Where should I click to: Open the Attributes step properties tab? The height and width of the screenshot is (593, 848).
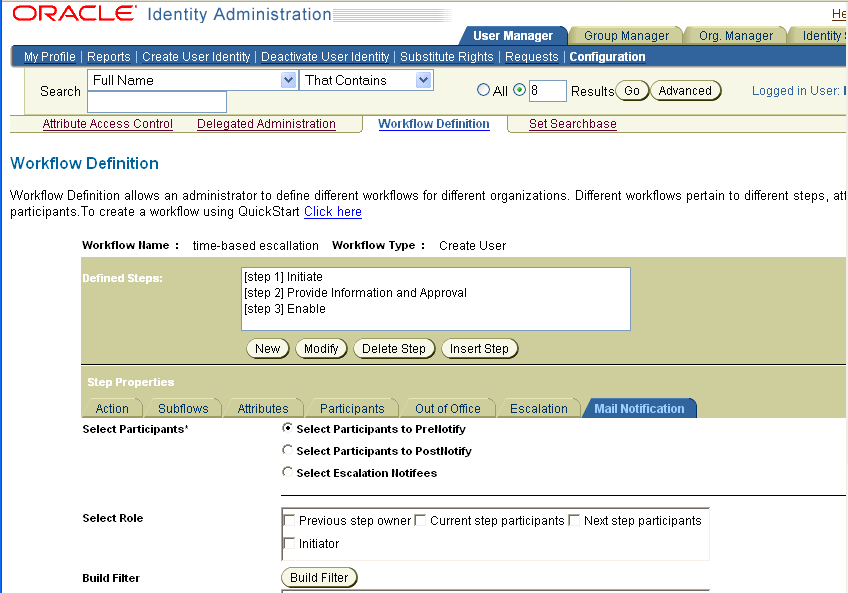pos(263,408)
